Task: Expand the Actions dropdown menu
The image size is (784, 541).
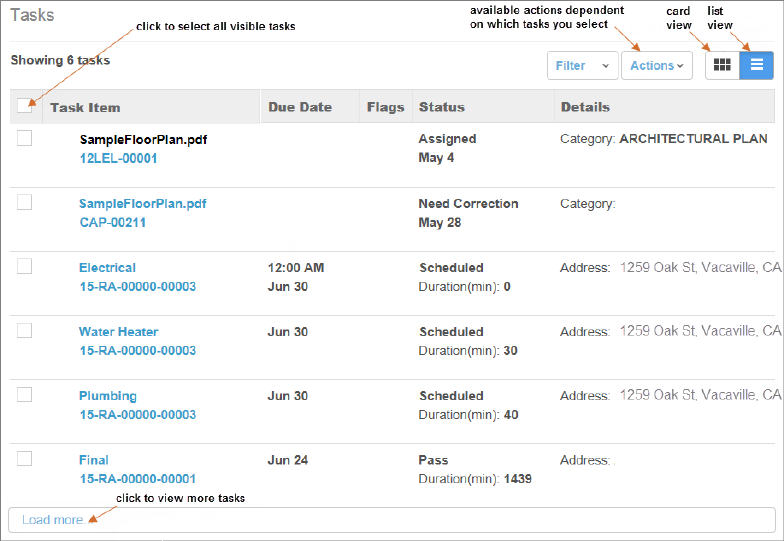Action: point(657,66)
